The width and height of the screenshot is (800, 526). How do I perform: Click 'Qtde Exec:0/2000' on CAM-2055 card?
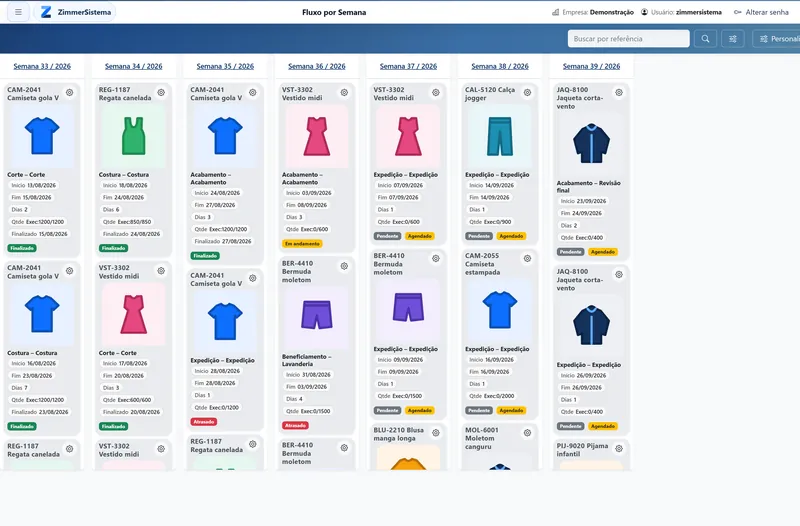click(x=492, y=396)
